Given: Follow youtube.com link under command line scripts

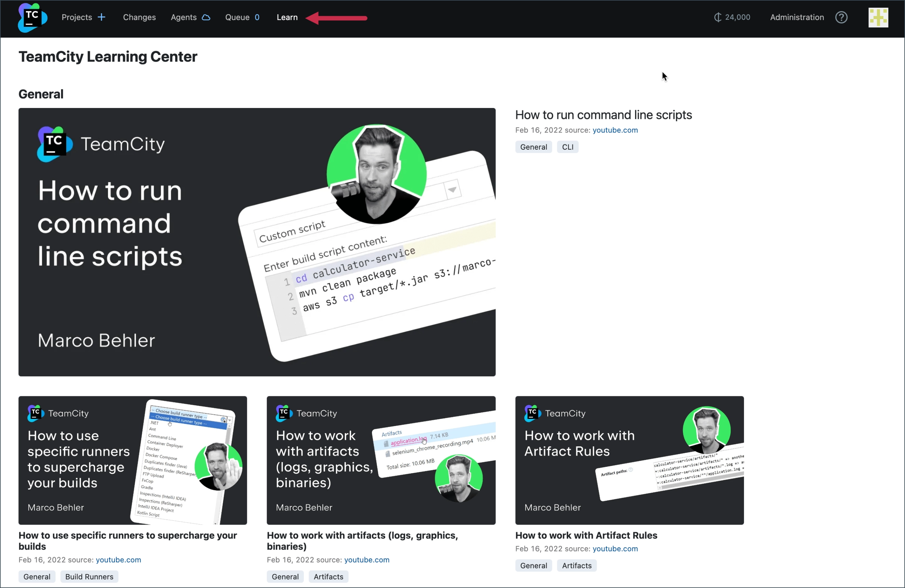Looking at the screenshot, I should [615, 130].
